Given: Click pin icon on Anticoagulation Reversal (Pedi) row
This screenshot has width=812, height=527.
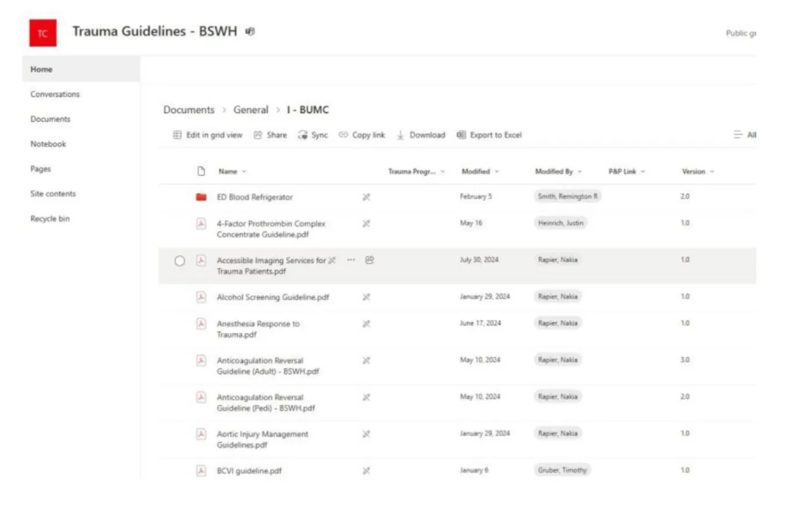Looking at the screenshot, I should point(366,397).
